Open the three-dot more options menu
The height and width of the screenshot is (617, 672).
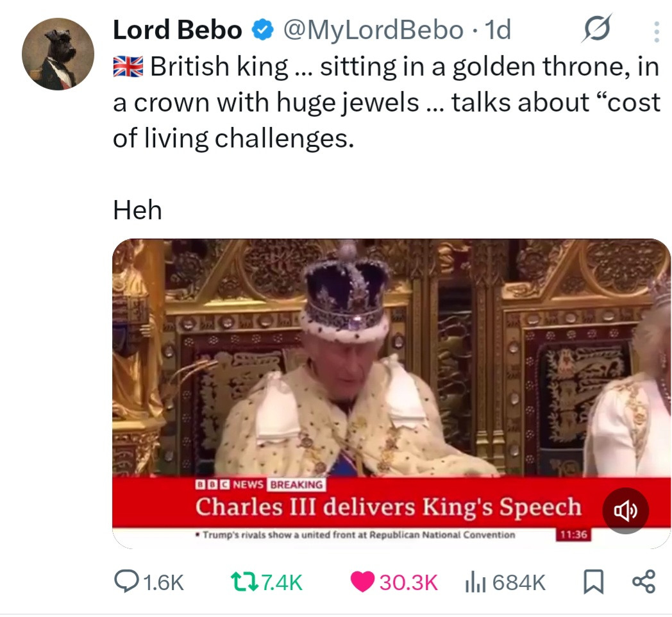pos(655,31)
